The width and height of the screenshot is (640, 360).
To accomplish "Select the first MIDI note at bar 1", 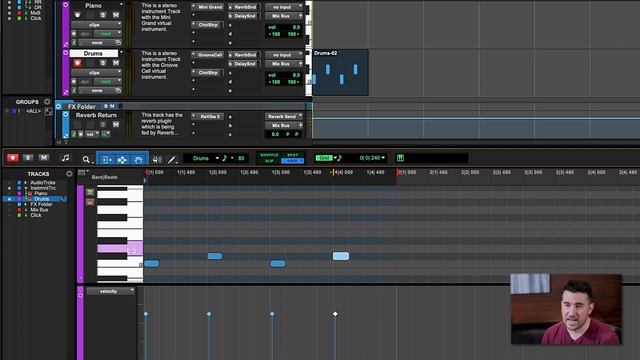I will [x=151, y=264].
